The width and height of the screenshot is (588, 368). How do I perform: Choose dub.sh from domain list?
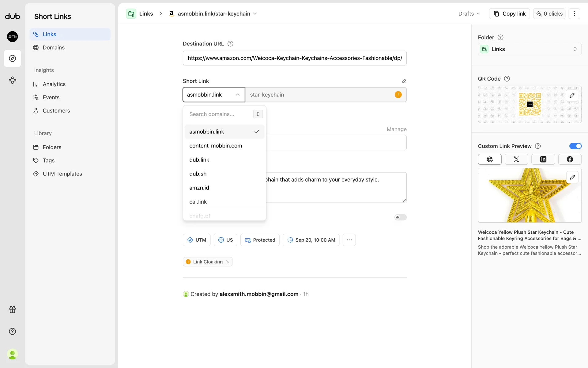(x=198, y=174)
